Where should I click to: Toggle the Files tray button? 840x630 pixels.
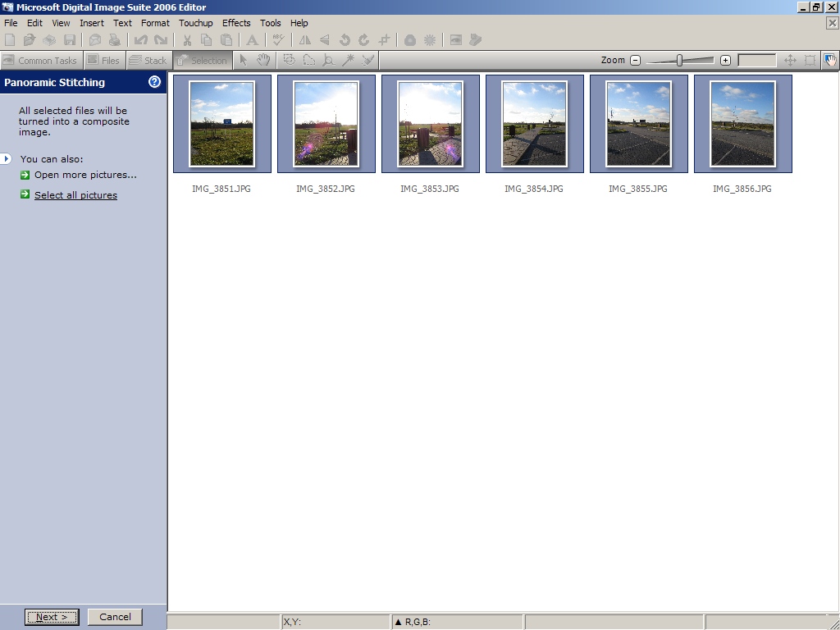103,60
